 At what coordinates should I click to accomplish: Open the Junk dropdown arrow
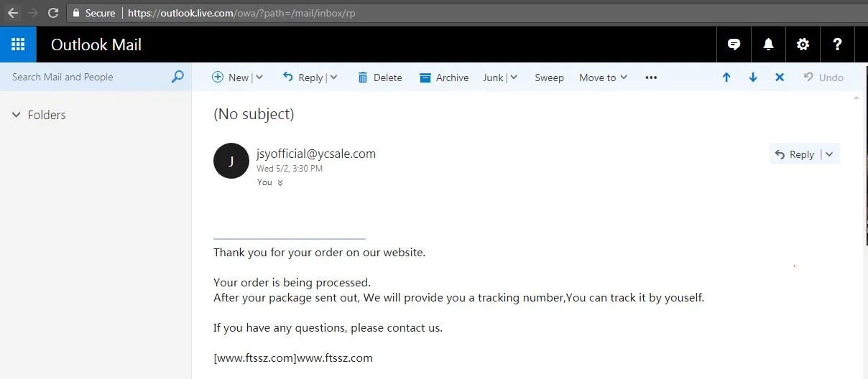(x=513, y=78)
